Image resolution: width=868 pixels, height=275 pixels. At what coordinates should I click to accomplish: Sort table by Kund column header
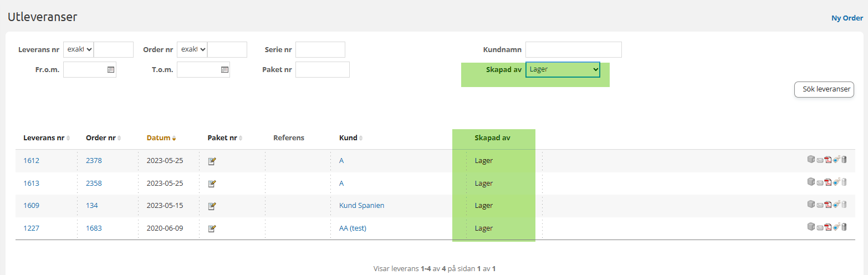click(348, 138)
